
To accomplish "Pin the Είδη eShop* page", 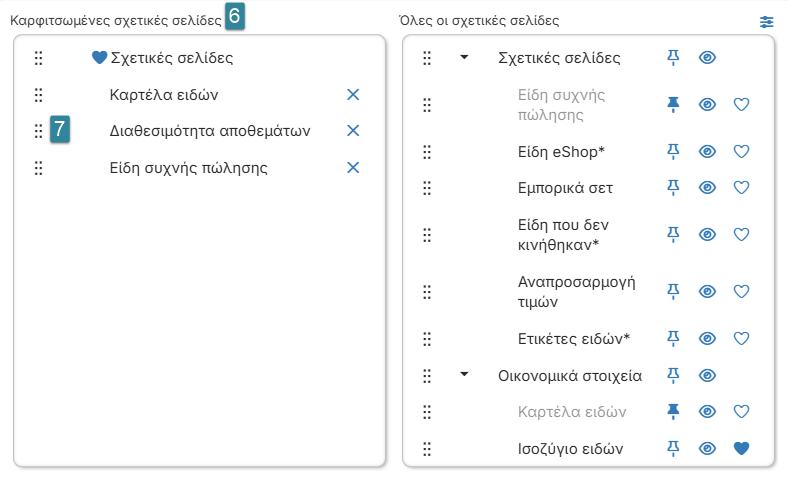I will pyautogui.click(x=673, y=151).
